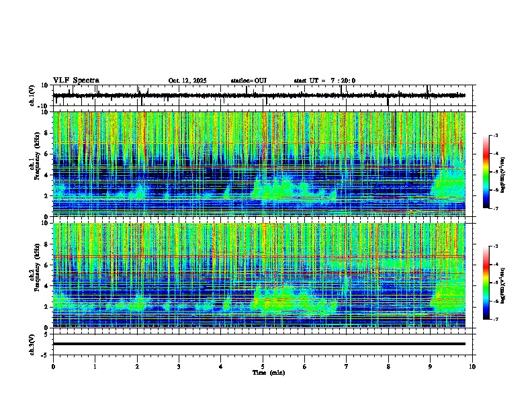Click the "6" tick on ch.1 frequency axis
Viewport: 532px width, 411px height.
coord(47,154)
